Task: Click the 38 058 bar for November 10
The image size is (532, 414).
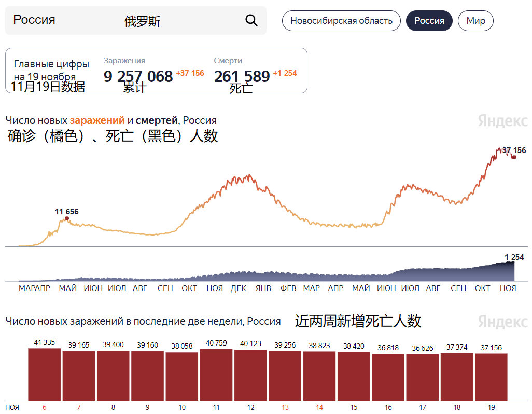Action: (182, 376)
